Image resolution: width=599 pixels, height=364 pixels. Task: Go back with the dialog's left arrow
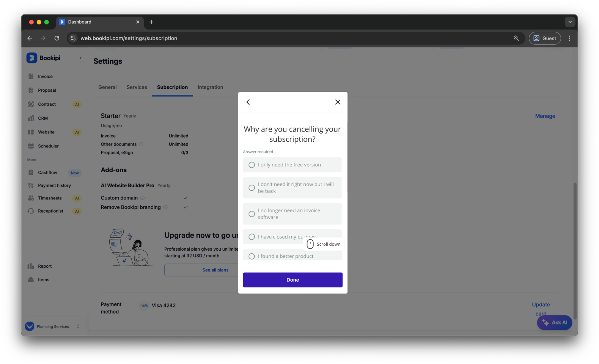tap(248, 102)
